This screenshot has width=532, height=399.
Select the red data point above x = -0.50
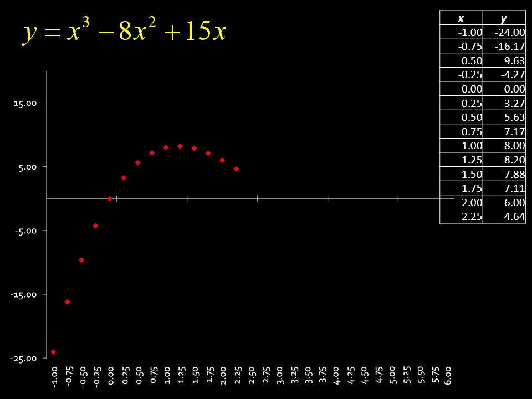[81, 260]
